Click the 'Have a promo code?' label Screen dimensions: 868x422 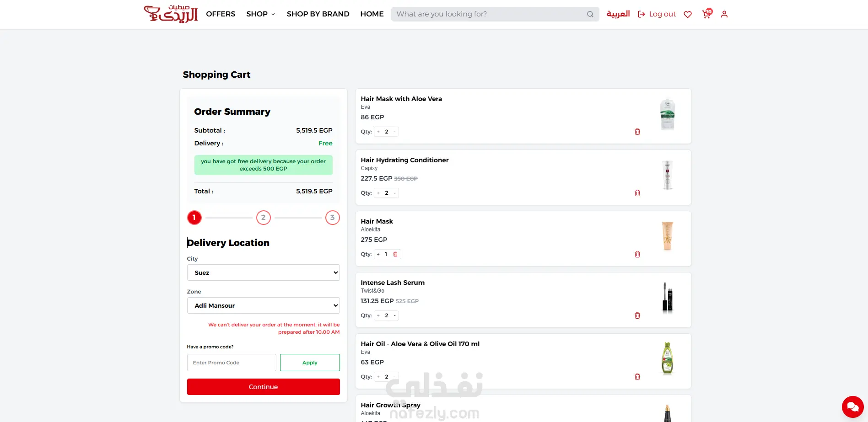[210, 347]
